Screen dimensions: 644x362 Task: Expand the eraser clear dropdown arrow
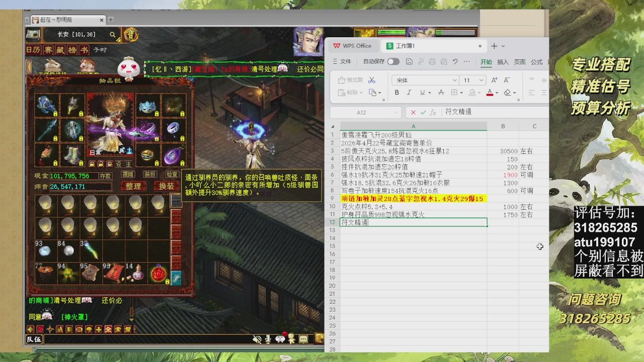pos(514,93)
